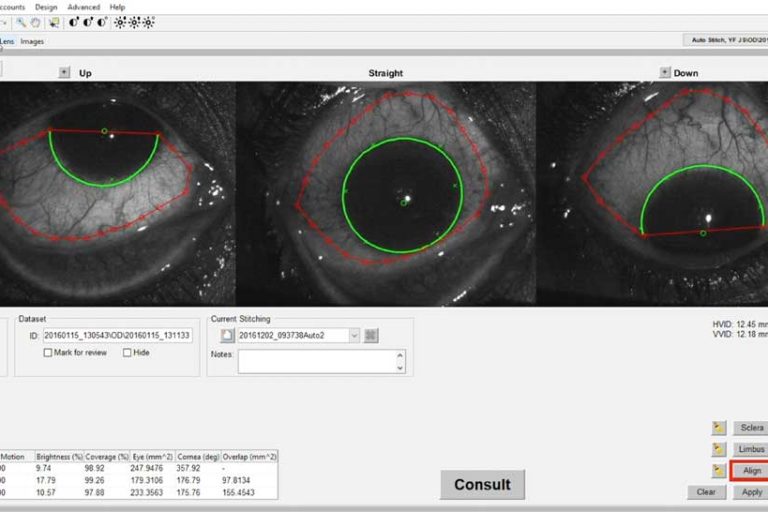Screen dimensions: 768x512
Task: Click the grid icon right of stitching dropdown
Action: 371,336
